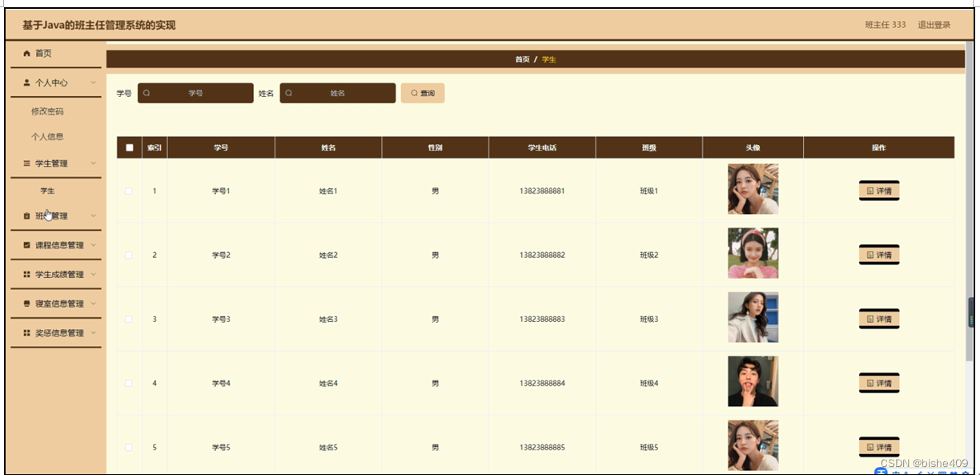
Task: Open 详情 for 学号1
Action: tap(879, 191)
